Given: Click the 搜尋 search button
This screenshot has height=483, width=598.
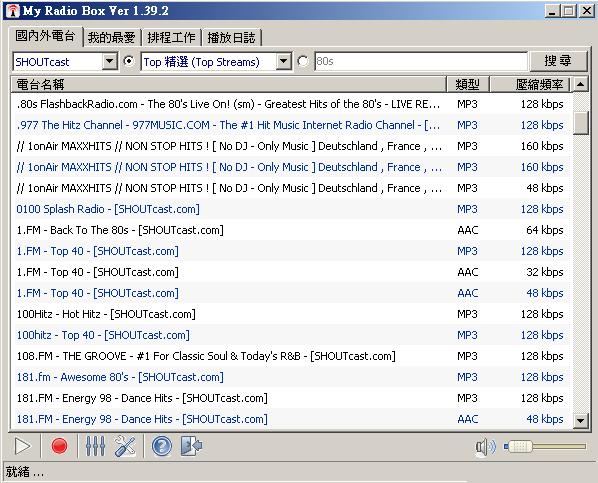Looking at the screenshot, I should 558,61.
